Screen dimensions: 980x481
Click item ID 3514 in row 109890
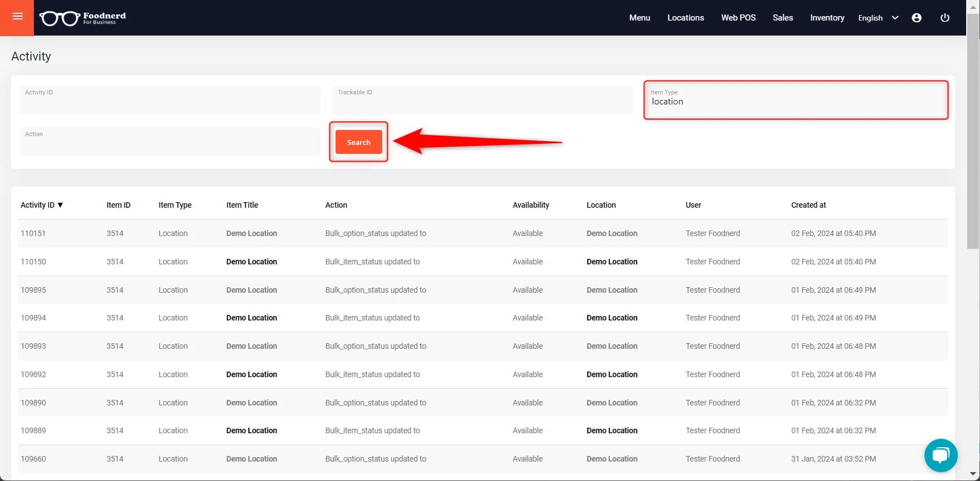tap(115, 403)
